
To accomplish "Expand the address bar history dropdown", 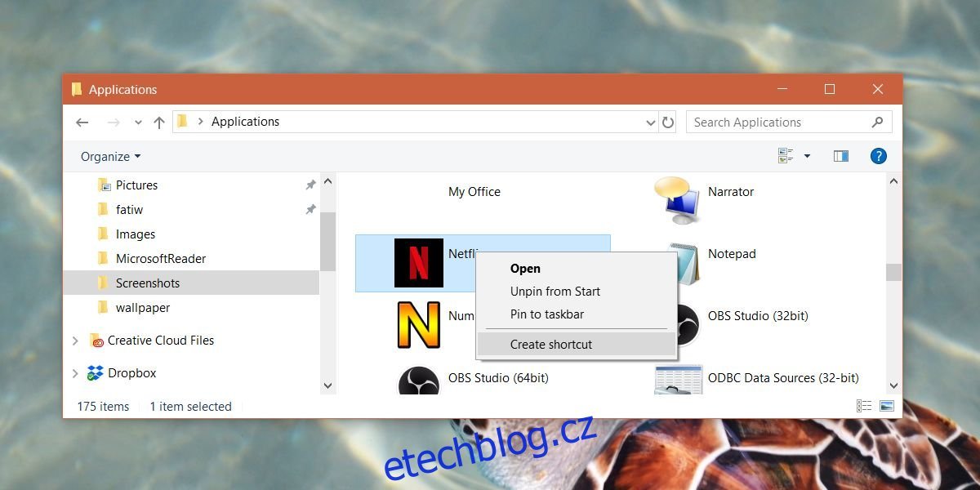I will 651,122.
